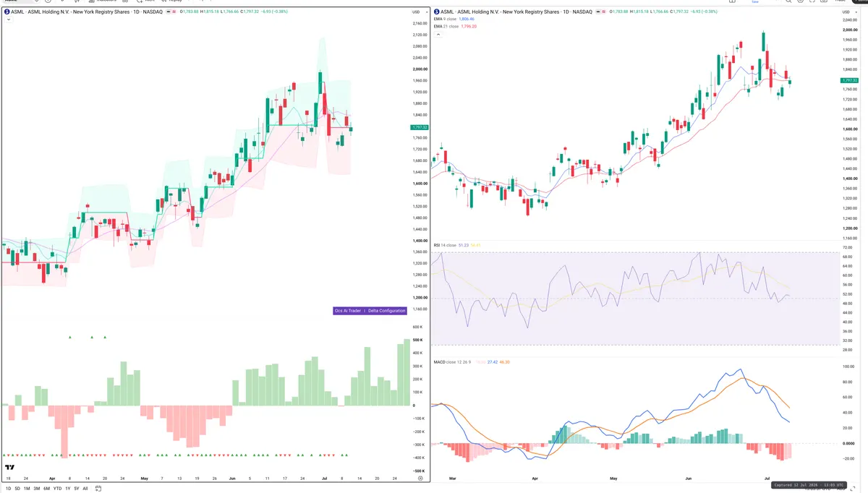Select the 1Y date range
Viewport: 868px width, 493px height.
pos(68,489)
